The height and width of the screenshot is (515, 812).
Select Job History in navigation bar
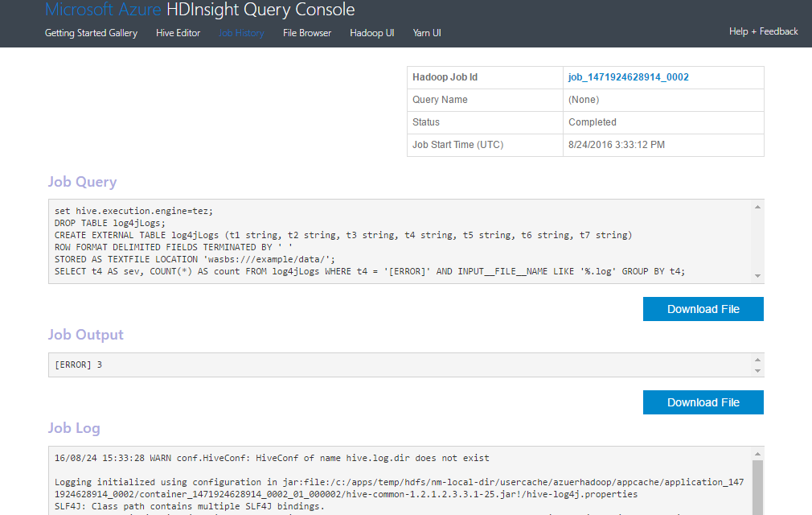tap(241, 33)
